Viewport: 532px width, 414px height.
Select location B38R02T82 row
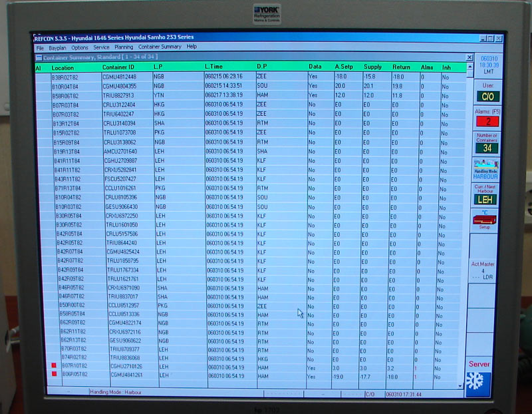(251, 77)
